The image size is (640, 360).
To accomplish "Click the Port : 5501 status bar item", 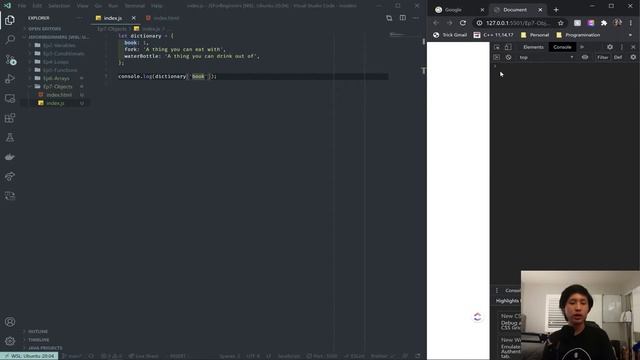I will [x=322, y=356].
